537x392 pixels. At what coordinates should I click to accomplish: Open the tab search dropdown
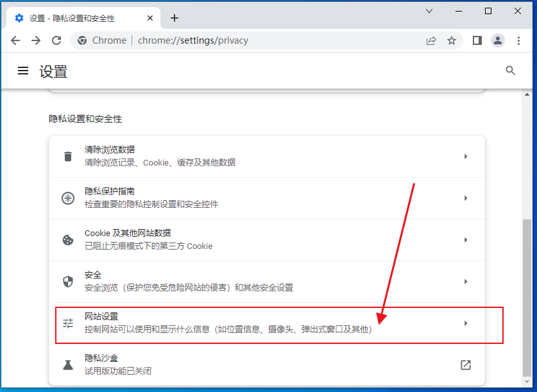coord(429,12)
